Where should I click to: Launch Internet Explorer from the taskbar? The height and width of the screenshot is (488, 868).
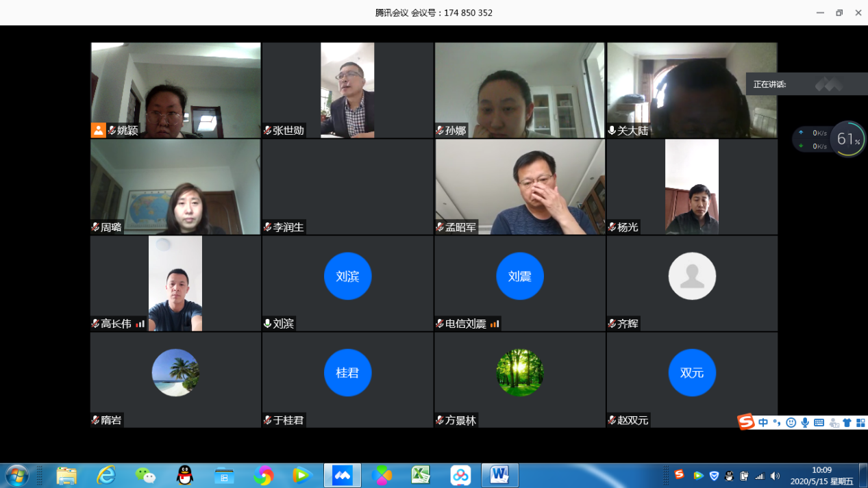pos(106,475)
